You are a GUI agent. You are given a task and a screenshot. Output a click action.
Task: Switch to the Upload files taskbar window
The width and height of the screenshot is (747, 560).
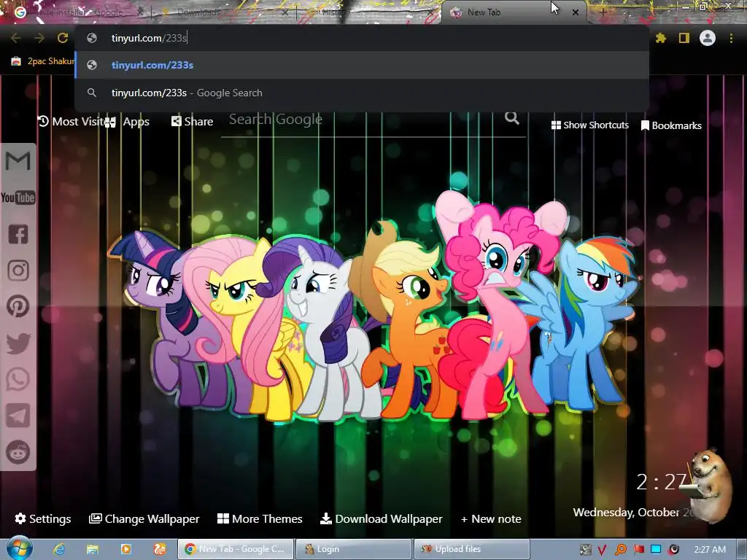tap(472, 549)
